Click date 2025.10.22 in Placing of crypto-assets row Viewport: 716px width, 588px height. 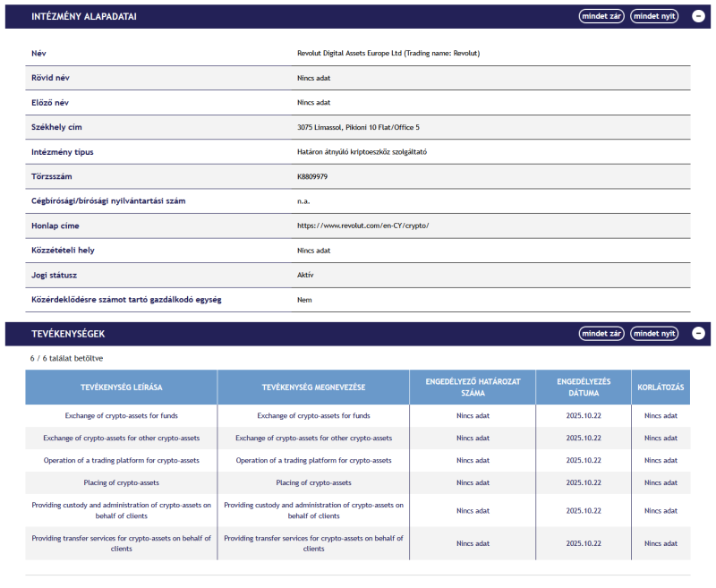584,483
